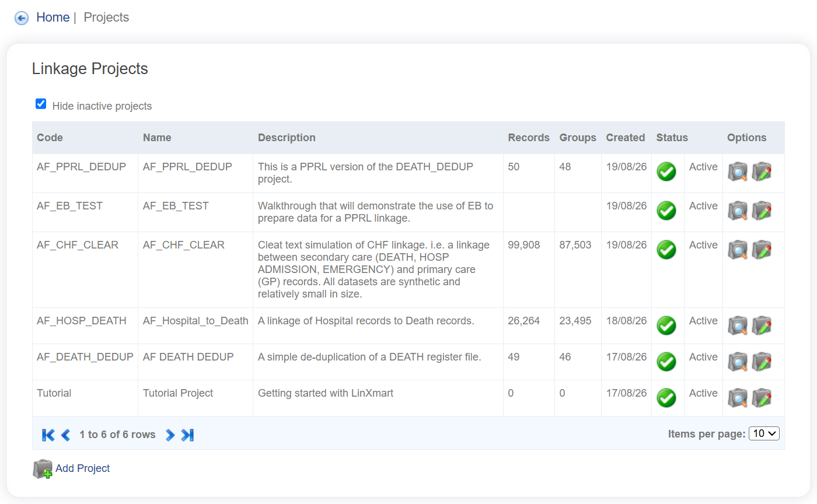This screenshot has height=504, width=817.
Task: Click the Linkage Projects heading
Action: coord(90,69)
